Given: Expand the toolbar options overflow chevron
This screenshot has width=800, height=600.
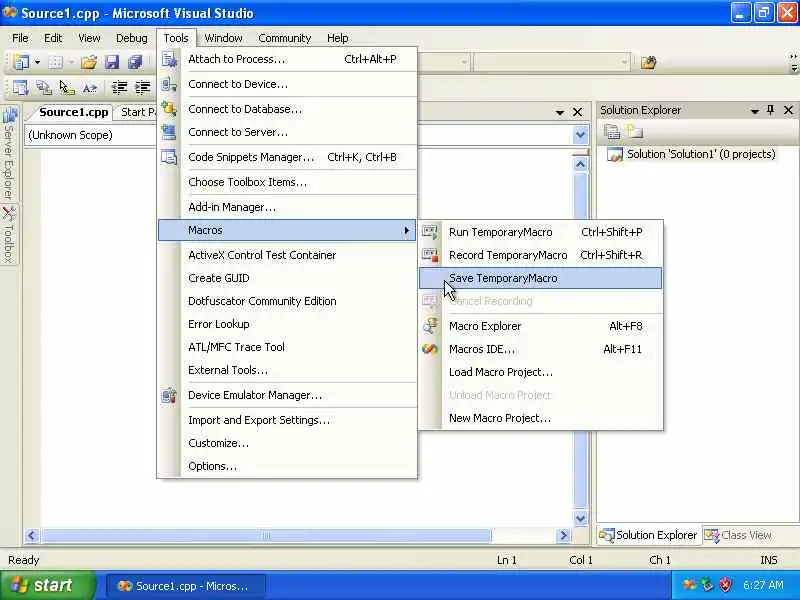Looking at the screenshot, I should tap(793, 62).
